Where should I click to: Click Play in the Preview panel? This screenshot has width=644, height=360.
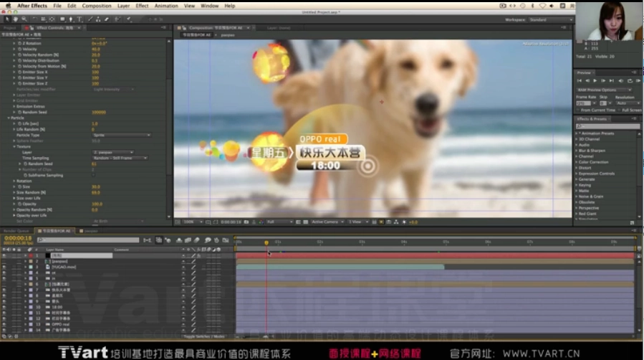click(x=595, y=81)
